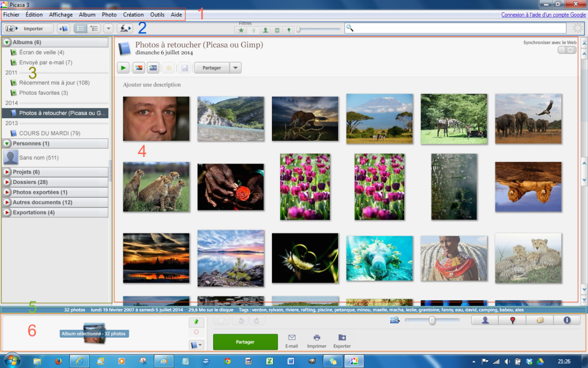588x368 pixels.
Task: Filter to show photos with faces only
Action: pos(265,30)
